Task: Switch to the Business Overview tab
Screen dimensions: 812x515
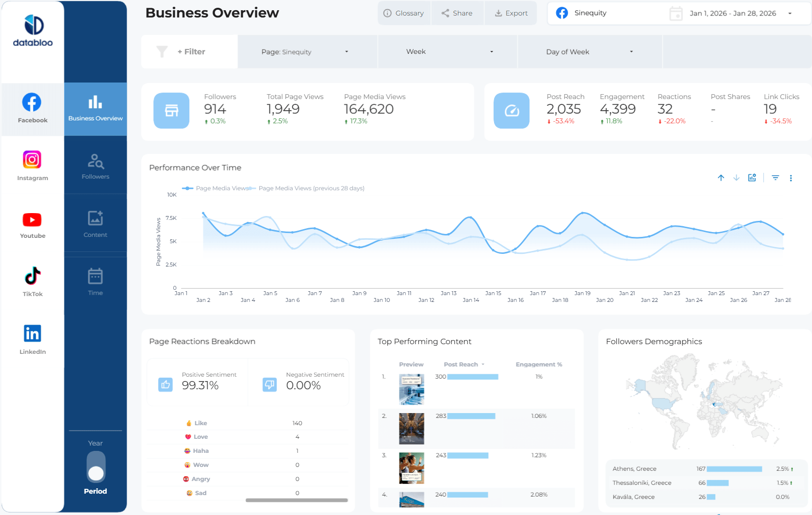Action: click(x=95, y=109)
